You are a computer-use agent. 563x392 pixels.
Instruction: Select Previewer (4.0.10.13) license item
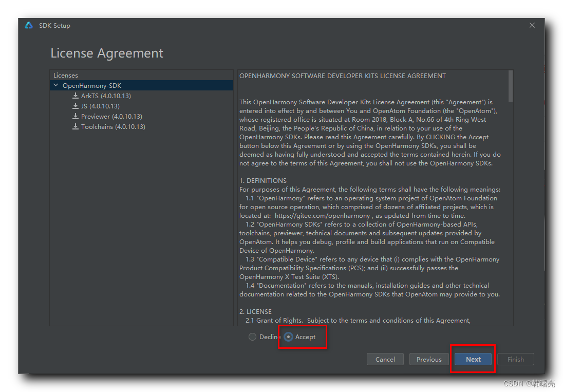(111, 116)
